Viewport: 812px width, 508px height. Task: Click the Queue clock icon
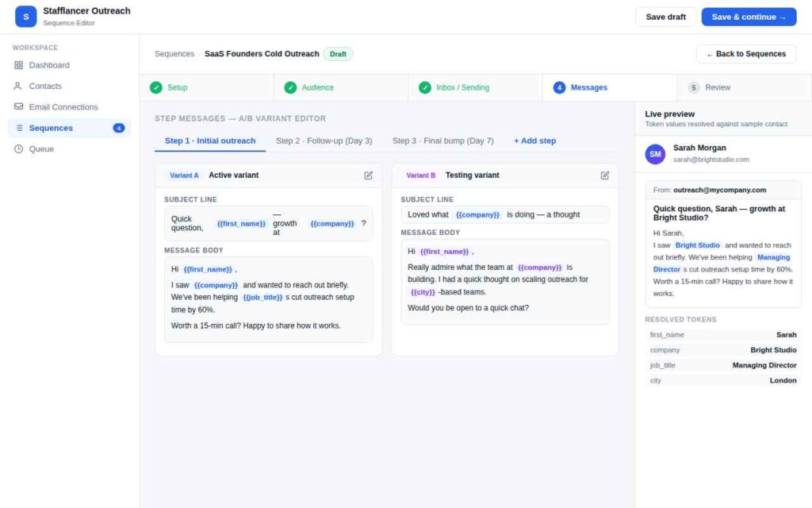[19, 148]
